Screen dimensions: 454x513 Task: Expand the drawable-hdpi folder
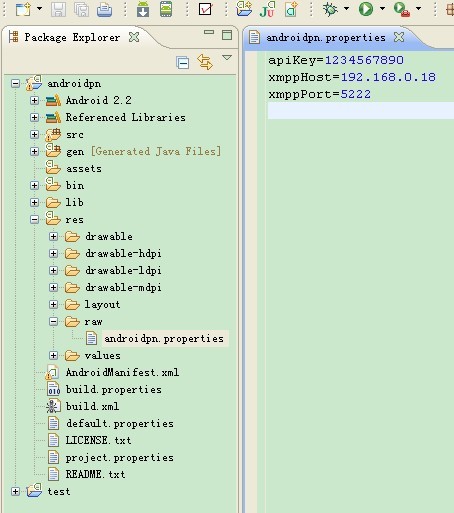tap(53, 253)
